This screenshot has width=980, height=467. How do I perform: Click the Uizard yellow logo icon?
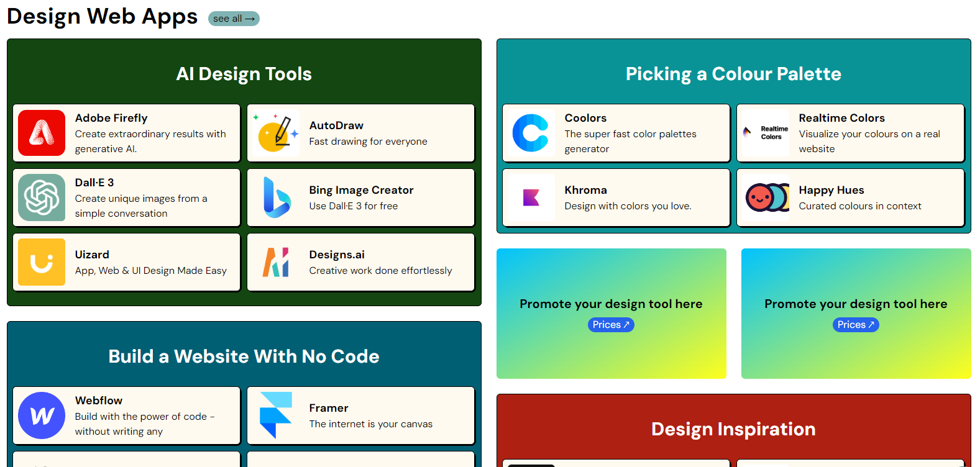pos(42,262)
